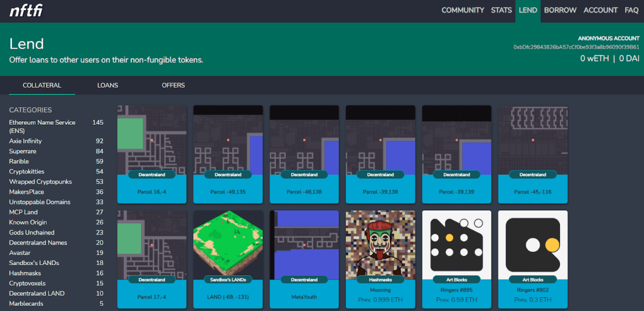Go to the STATS page

click(501, 10)
